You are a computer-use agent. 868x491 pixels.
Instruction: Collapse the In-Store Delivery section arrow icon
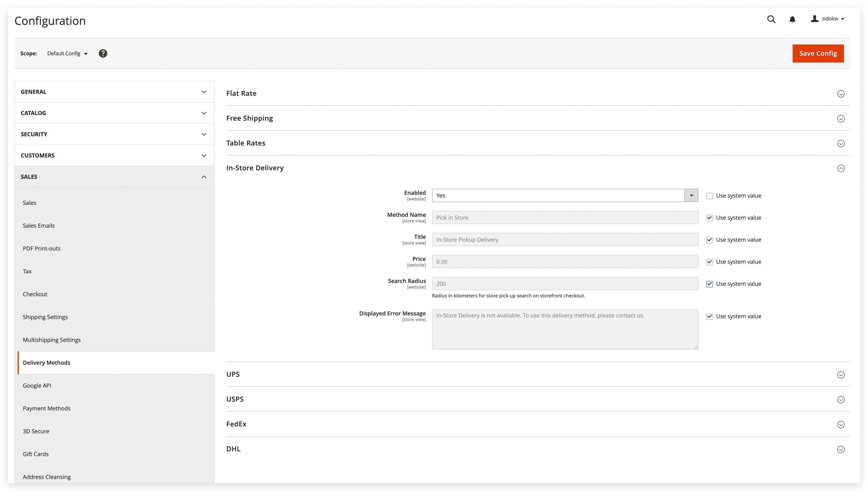(841, 169)
